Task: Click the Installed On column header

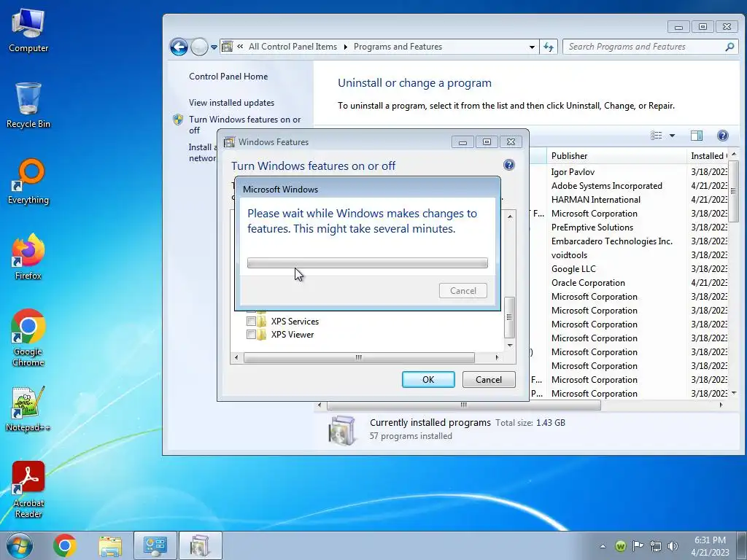Action: point(708,156)
